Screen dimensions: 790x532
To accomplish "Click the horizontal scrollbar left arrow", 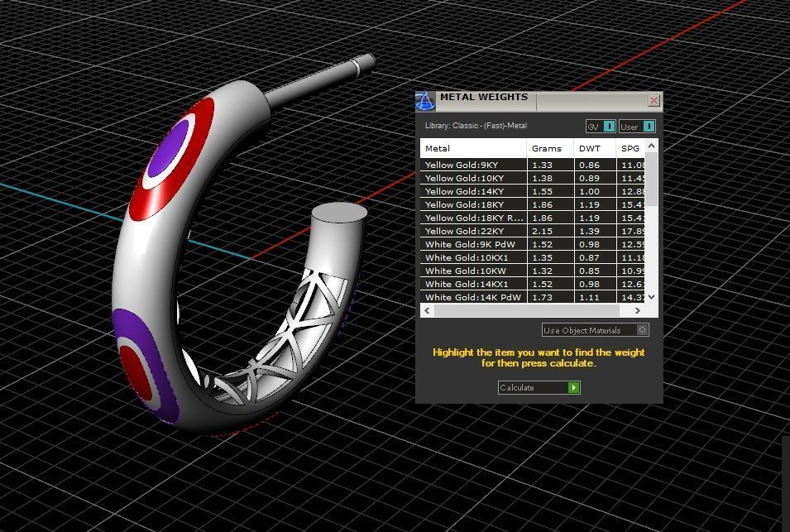I will (427, 311).
